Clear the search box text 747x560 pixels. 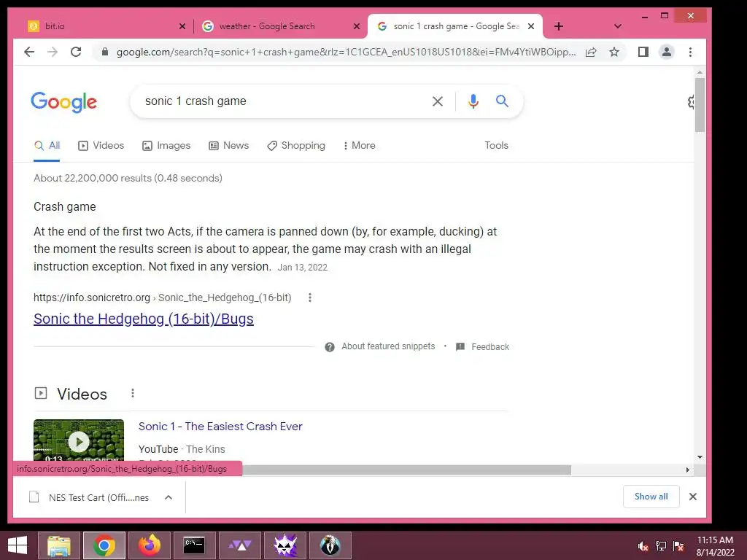[x=438, y=101]
